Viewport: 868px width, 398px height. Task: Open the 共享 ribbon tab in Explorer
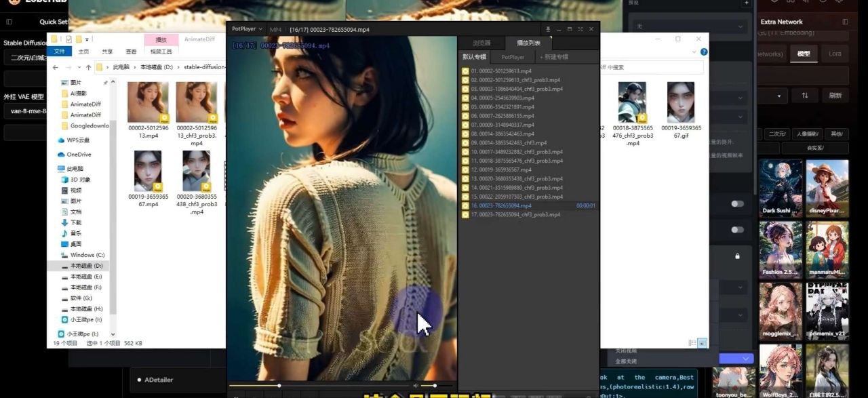(107, 52)
